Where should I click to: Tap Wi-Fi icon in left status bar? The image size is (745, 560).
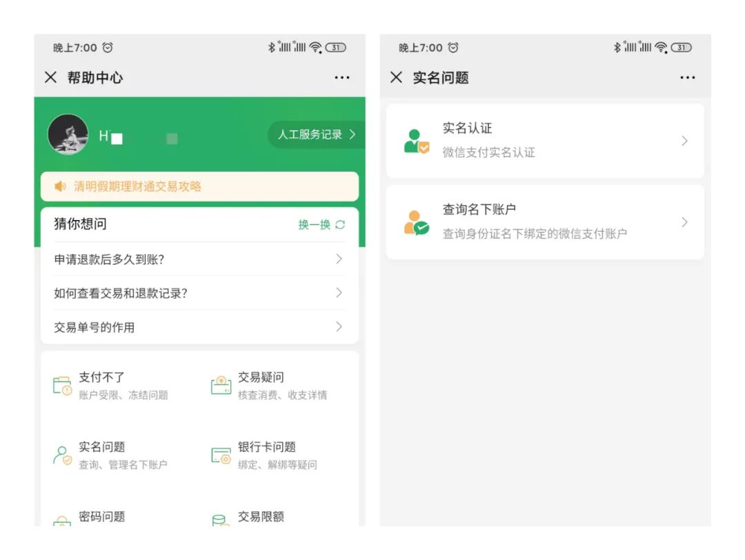coord(315,48)
